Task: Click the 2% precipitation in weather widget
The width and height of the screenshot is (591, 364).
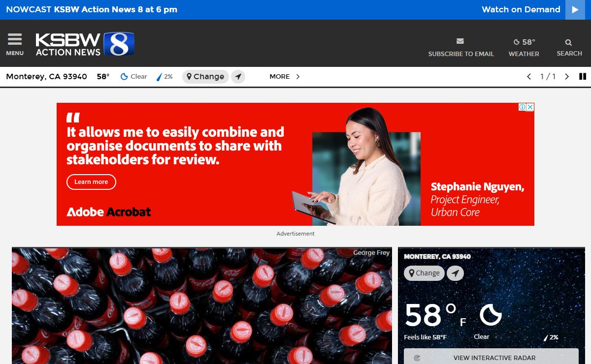Action: click(x=551, y=337)
